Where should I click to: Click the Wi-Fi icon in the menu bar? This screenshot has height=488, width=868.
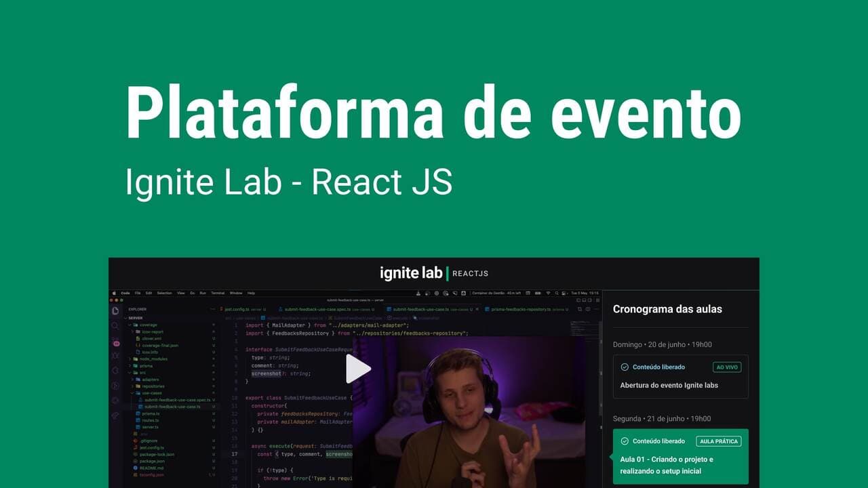[547, 293]
